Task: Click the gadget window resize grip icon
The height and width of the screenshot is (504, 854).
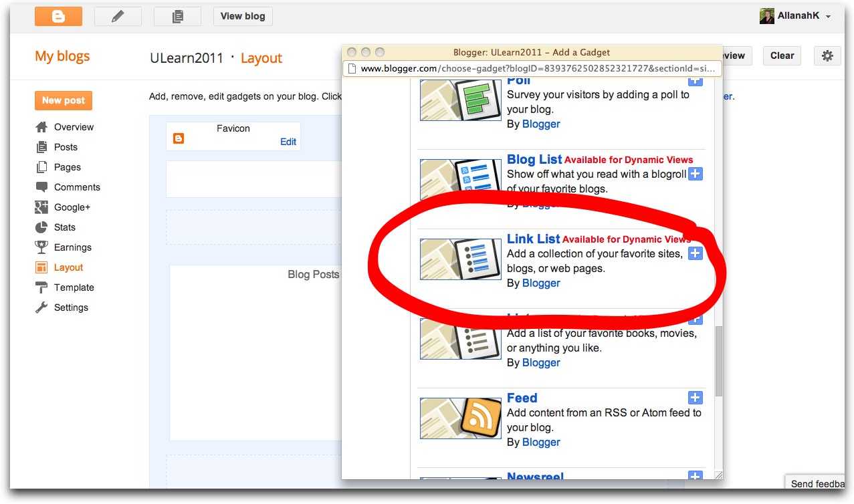Action: pos(718,475)
